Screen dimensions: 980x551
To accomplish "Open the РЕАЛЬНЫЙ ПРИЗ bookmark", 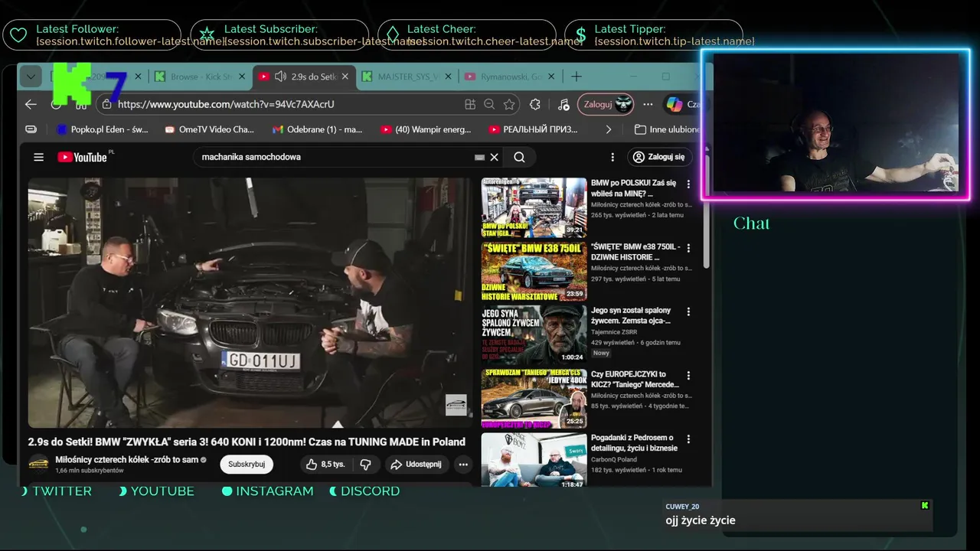I will click(533, 129).
